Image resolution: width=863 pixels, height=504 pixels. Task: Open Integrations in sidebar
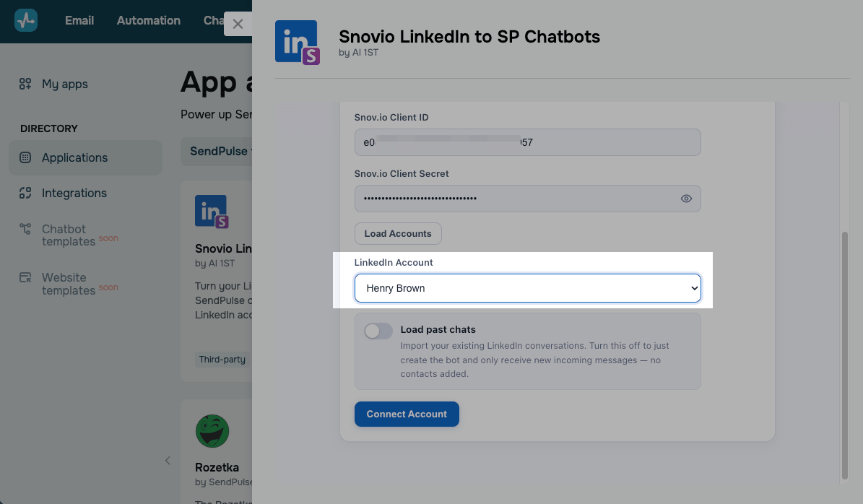point(74,193)
